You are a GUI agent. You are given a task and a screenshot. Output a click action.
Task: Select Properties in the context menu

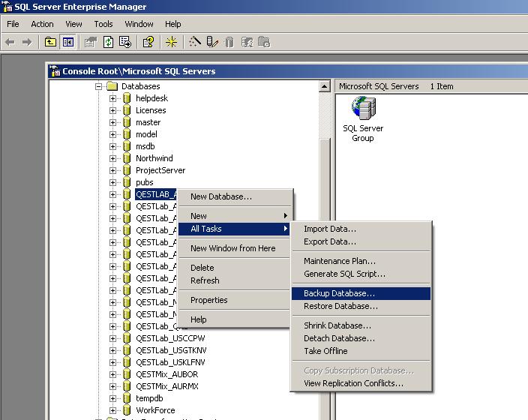click(208, 300)
